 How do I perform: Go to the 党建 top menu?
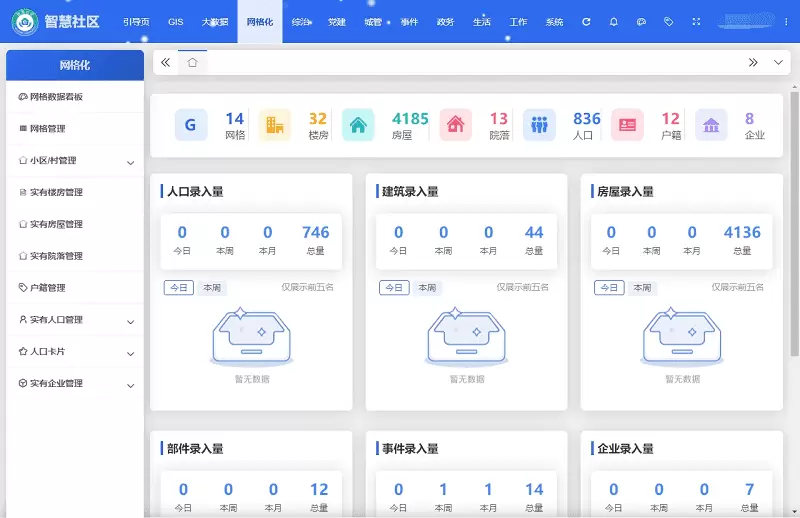[337, 22]
